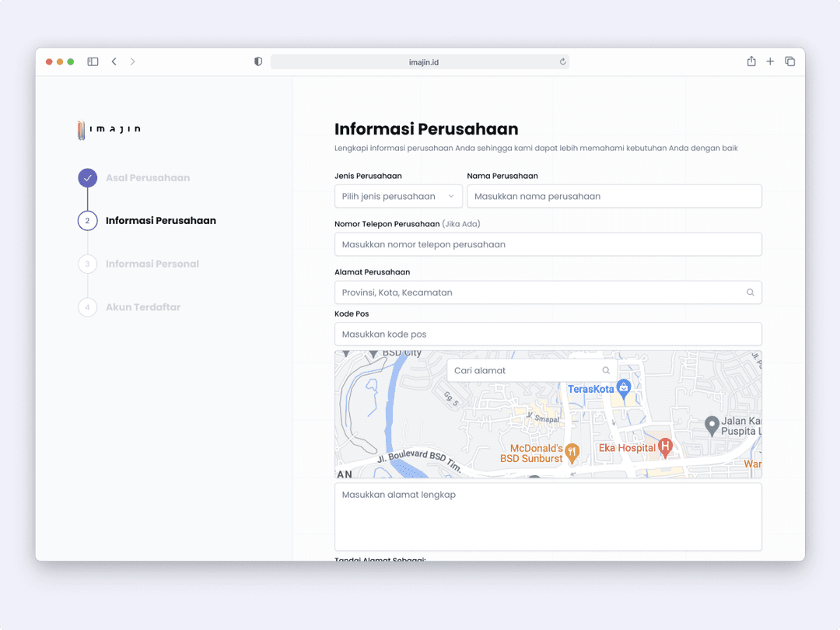This screenshot has width=840, height=630.
Task: Select step 3 Informasi Personal
Action: point(152,264)
